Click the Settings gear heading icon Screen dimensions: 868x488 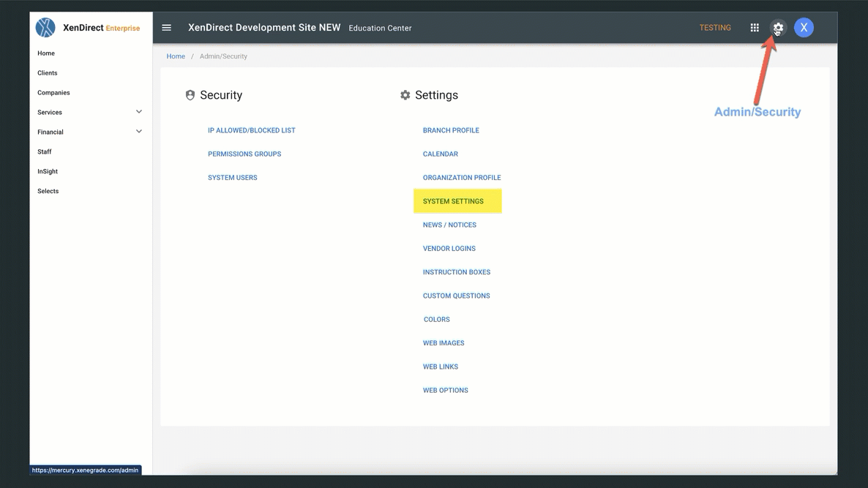tap(405, 95)
